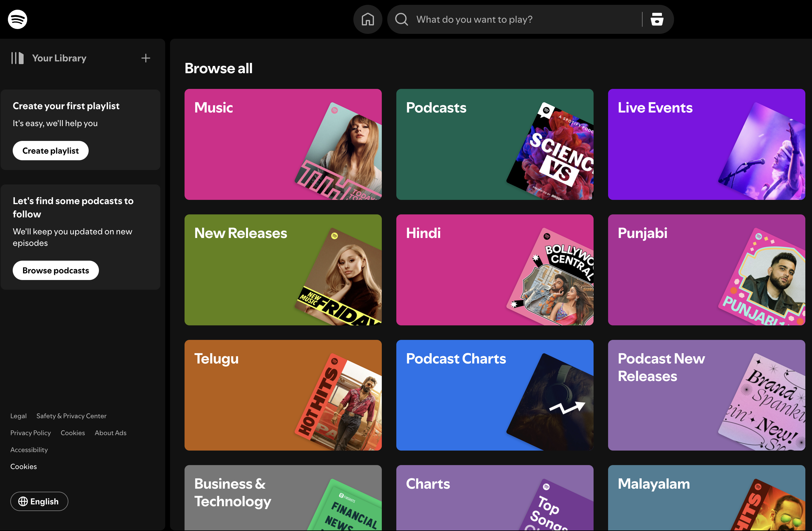Open the Privacy Policy link
This screenshot has width=812, height=531.
point(30,432)
